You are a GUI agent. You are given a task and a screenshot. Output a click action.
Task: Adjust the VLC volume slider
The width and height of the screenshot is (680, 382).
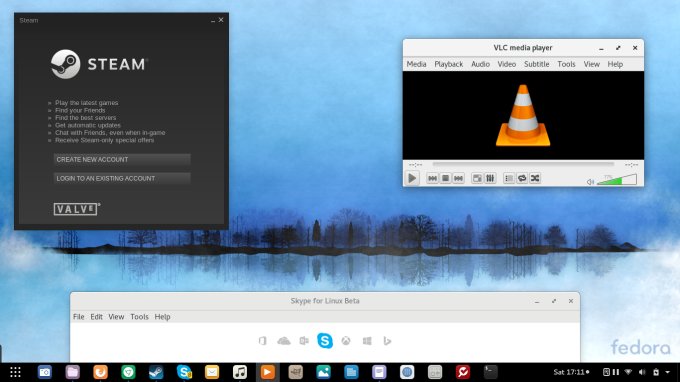pos(617,180)
